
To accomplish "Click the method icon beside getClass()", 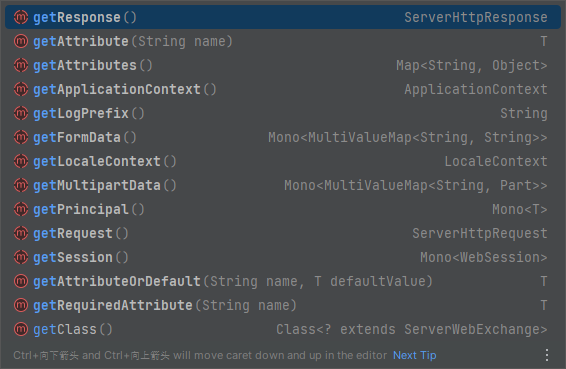I will point(21,329).
